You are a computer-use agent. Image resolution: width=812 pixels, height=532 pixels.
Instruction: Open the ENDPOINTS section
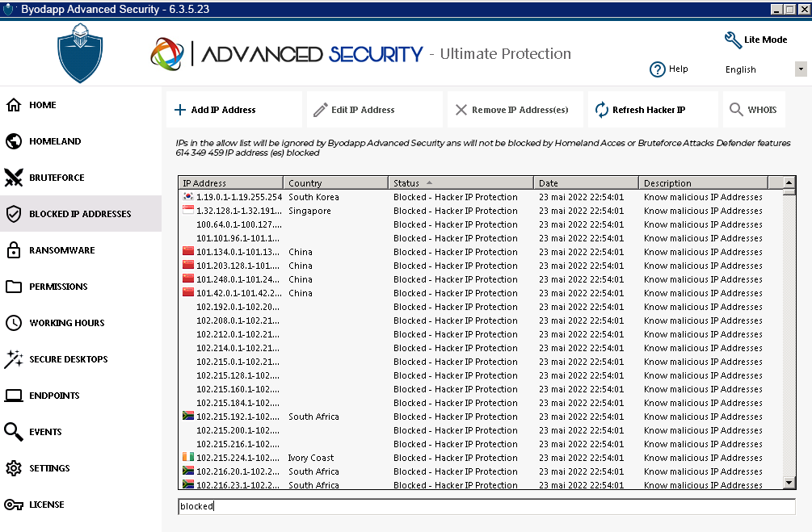81,396
